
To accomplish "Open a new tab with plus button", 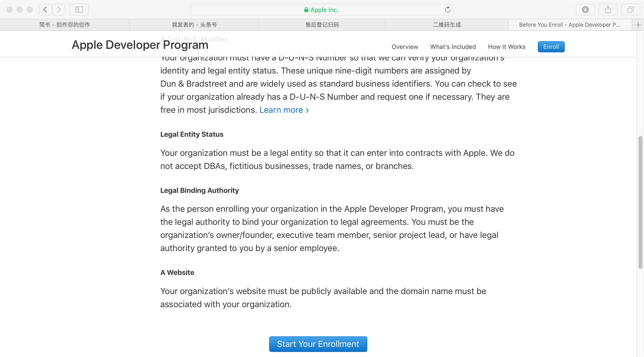I will [638, 25].
